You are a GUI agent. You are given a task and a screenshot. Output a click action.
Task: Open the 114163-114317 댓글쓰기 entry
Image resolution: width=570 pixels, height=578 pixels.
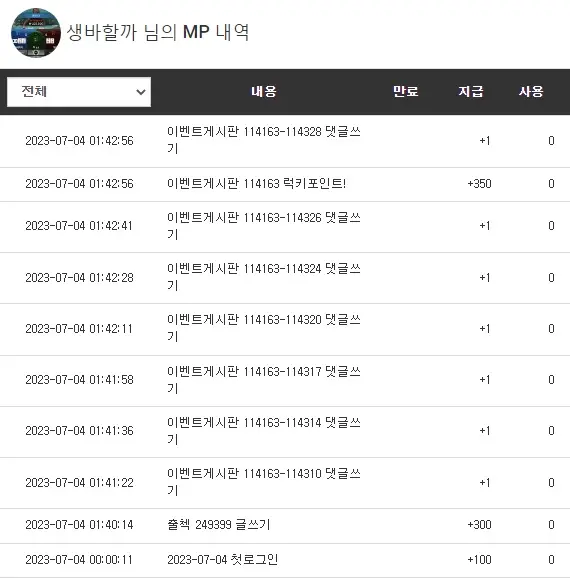[x=264, y=380]
